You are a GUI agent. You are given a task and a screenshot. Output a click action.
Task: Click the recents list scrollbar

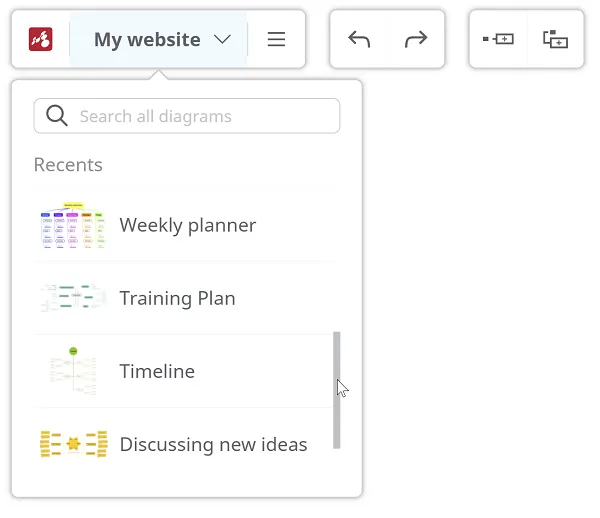tap(337, 390)
